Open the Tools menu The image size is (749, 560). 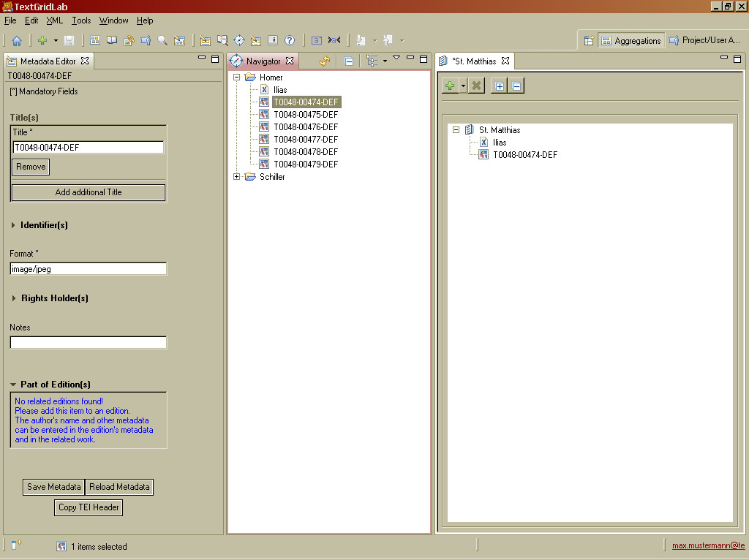pyautogui.click(x=81, y=20)
